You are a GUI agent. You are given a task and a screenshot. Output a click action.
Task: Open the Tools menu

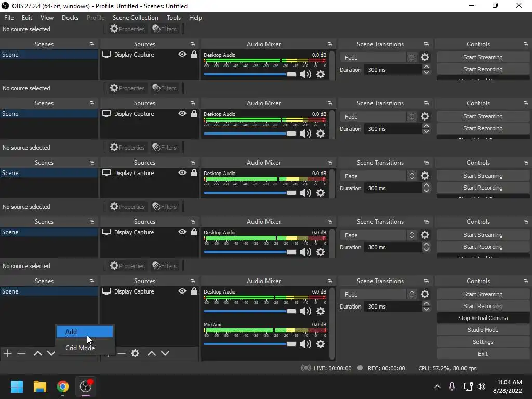(174, 18)
